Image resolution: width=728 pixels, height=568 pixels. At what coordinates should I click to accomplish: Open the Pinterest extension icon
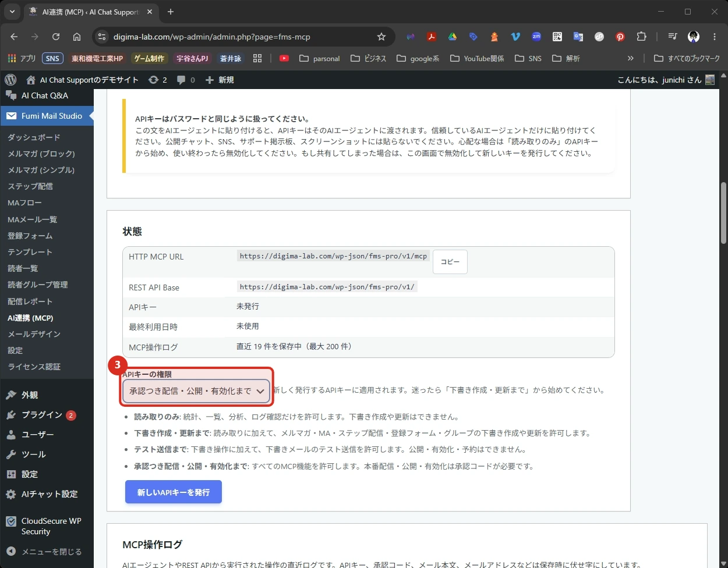click(x=620, y=37)
